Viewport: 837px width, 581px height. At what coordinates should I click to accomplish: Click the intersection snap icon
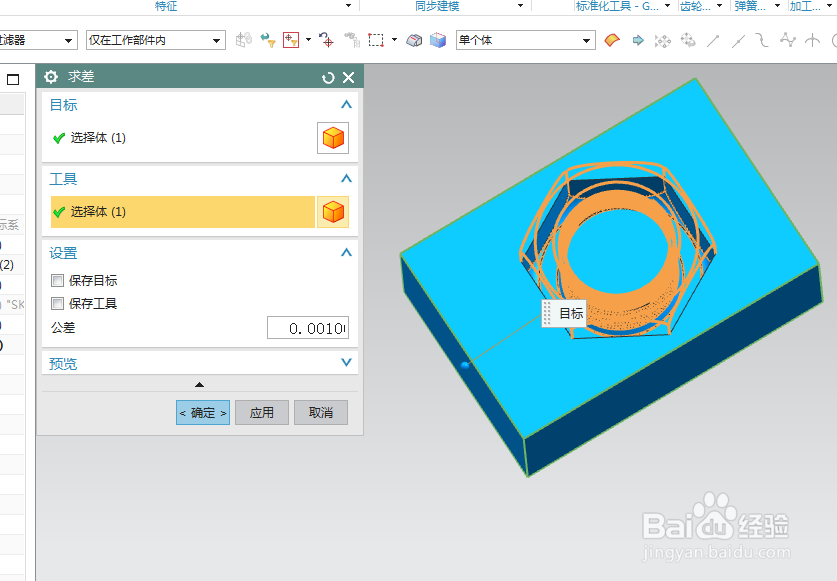coord(812,40)
